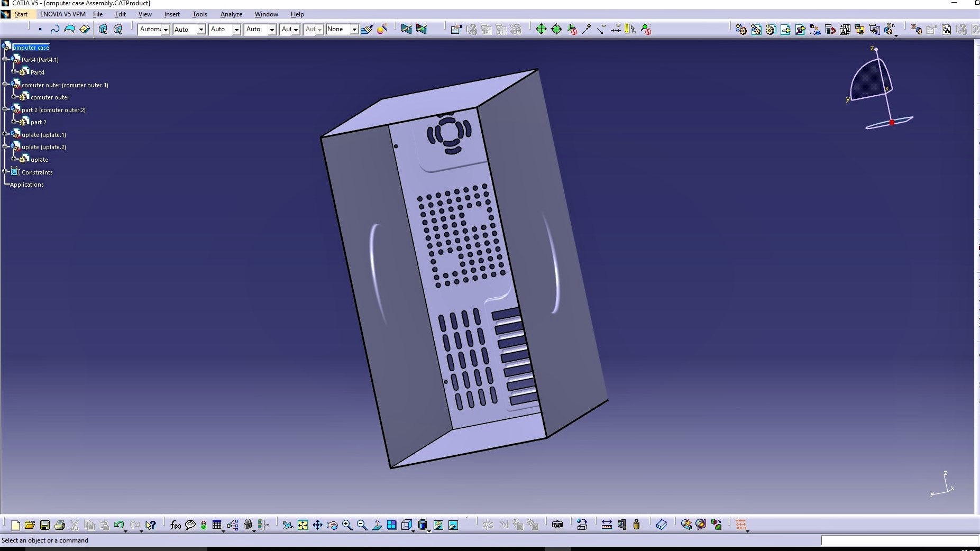Open the Edit menu

coord(121,14)
